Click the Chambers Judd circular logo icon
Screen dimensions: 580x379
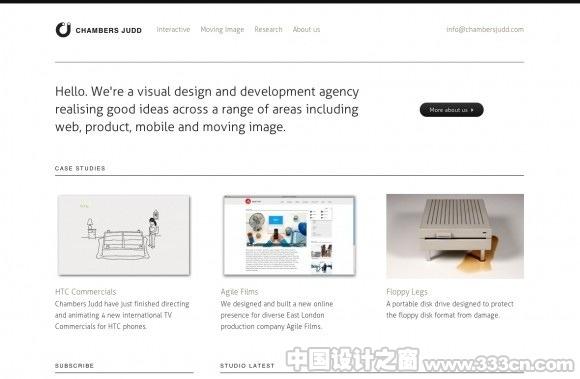coord(63,30)
